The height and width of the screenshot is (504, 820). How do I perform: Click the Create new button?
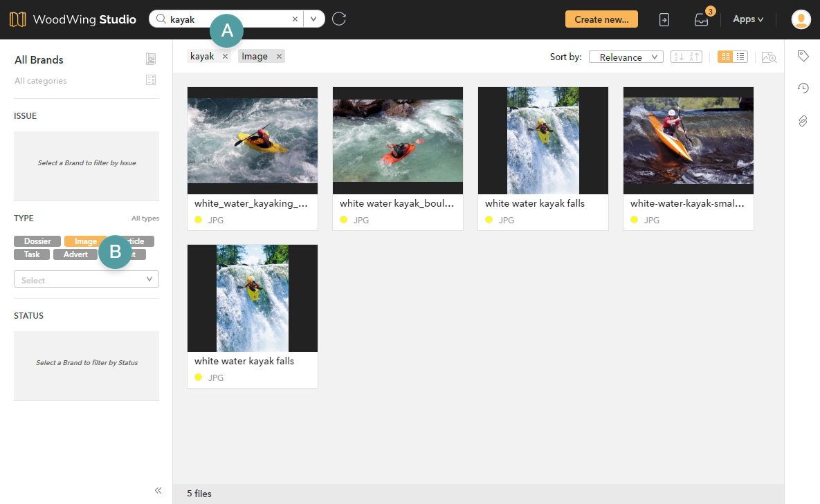601,19
